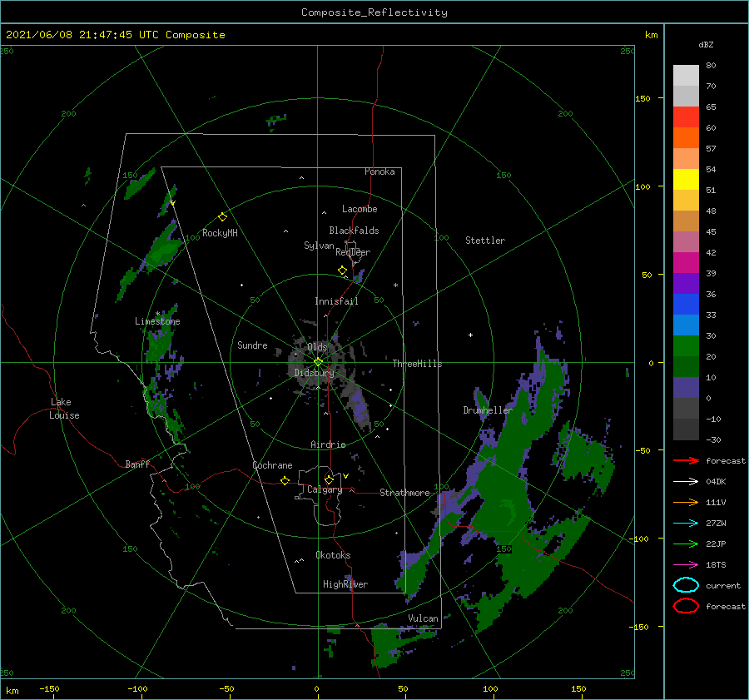Select the green 22JP arrow symbol
Viewport: 749px width, 700px height.
686,544
